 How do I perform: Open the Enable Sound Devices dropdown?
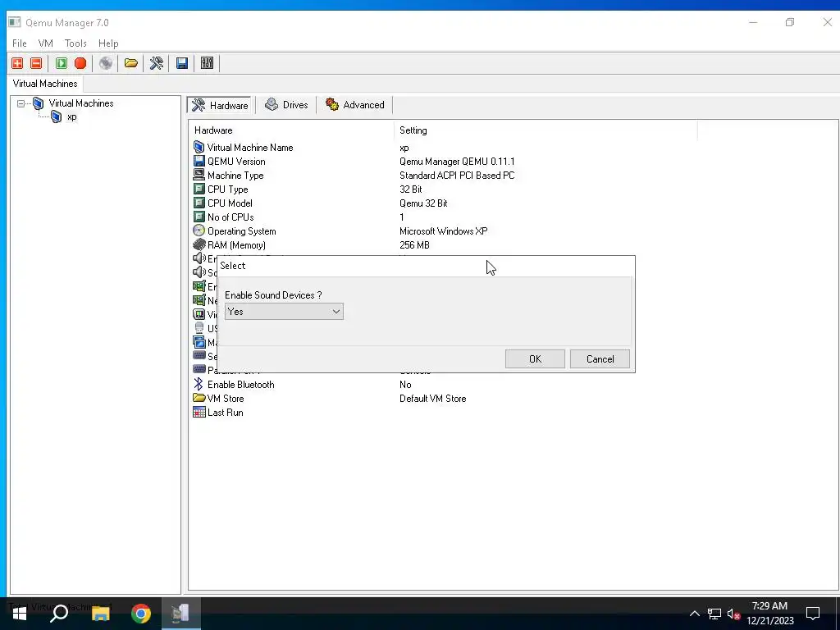tap(284, 311)
